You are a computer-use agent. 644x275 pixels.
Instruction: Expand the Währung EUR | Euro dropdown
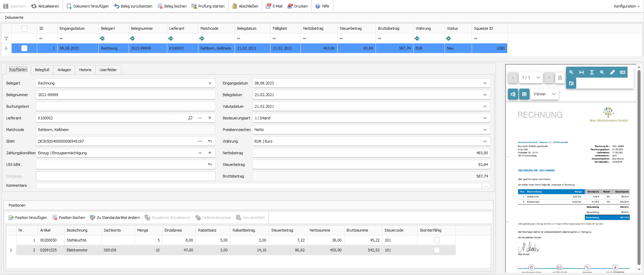(x=485, y=141)
